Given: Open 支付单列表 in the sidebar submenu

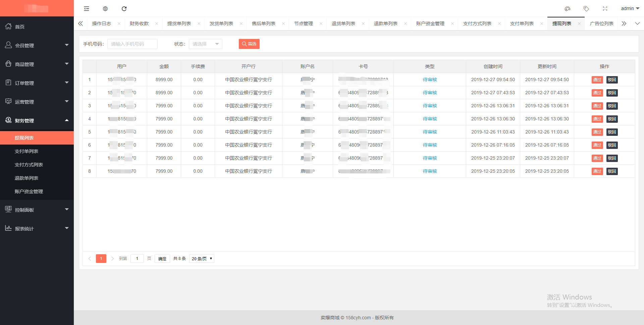Looking at the screenshot, I should (x=37, y=151).
